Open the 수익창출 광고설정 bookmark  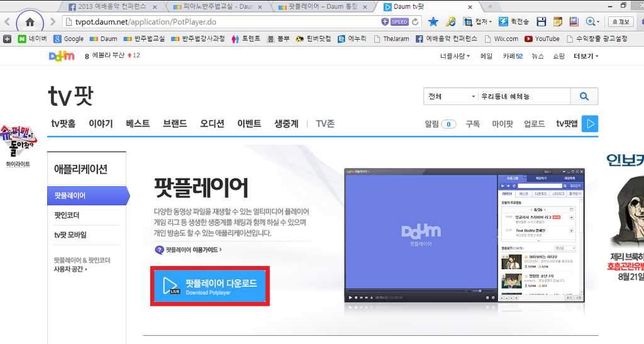[x=597, y=38]
